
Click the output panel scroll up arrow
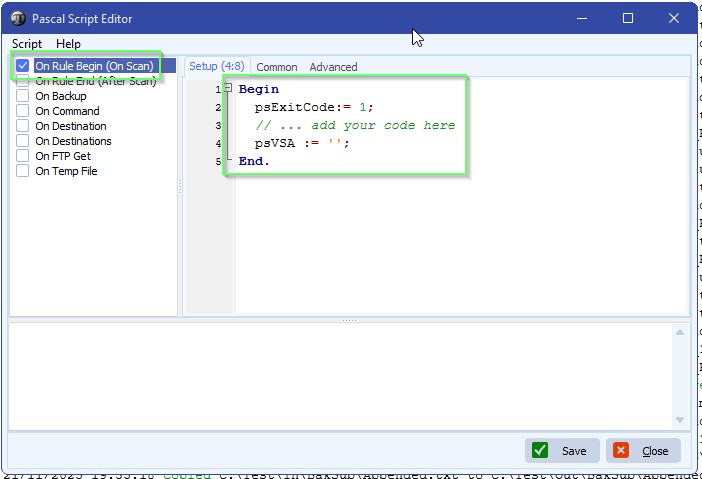pos(680,332)
